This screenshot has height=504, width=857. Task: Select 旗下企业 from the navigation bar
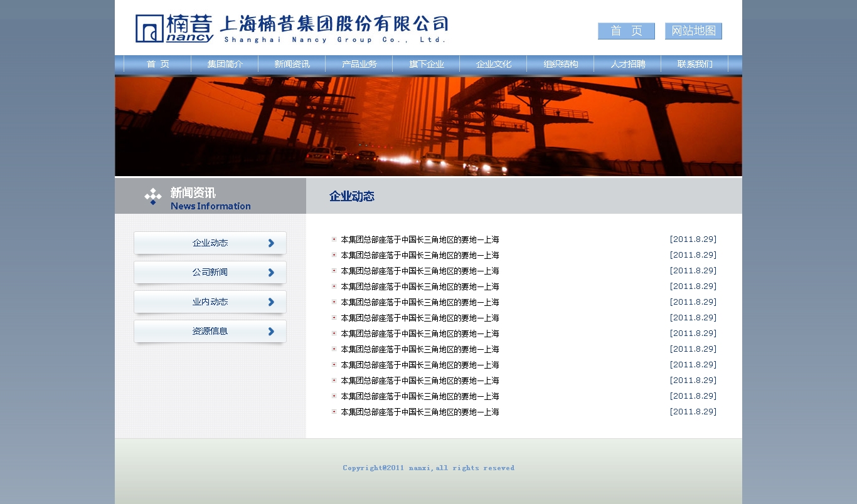click(426, 64)
